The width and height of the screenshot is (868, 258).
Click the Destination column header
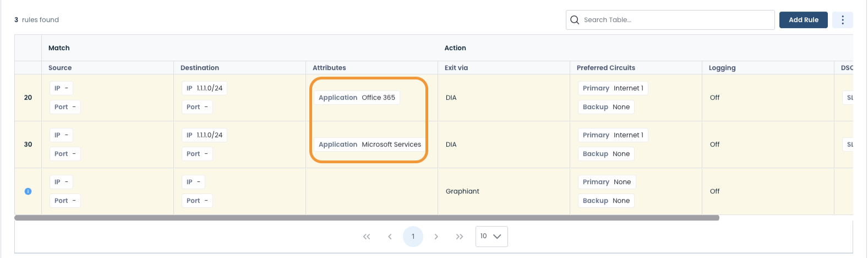200,68
